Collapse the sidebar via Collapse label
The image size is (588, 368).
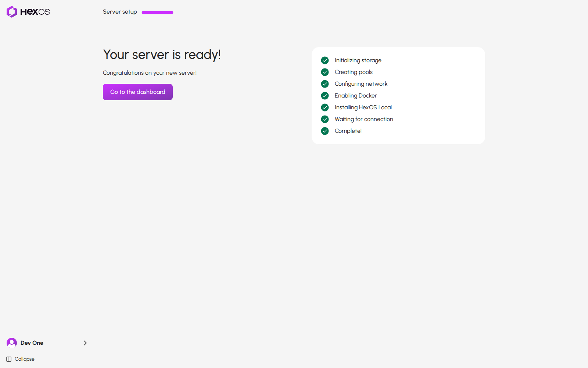tap(25, 359)
